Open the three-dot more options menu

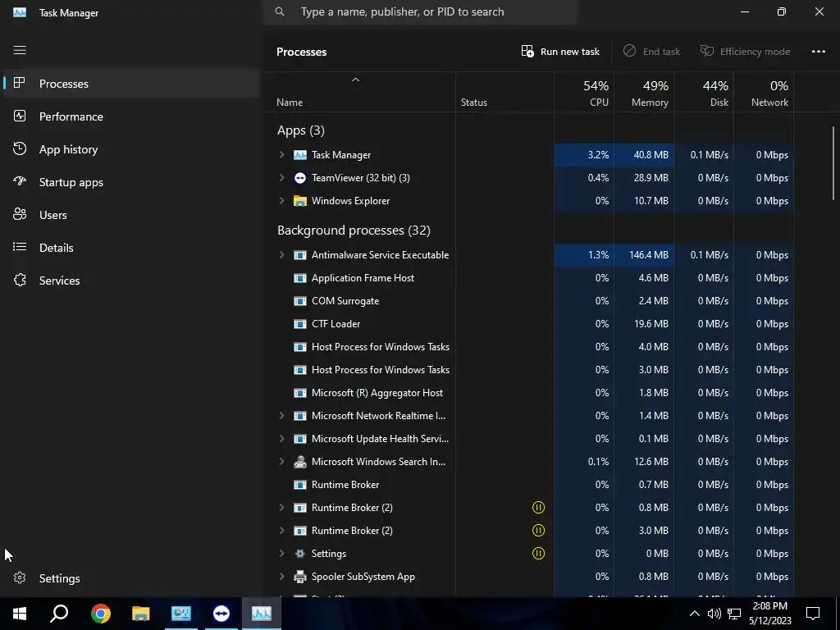(818, 52)
